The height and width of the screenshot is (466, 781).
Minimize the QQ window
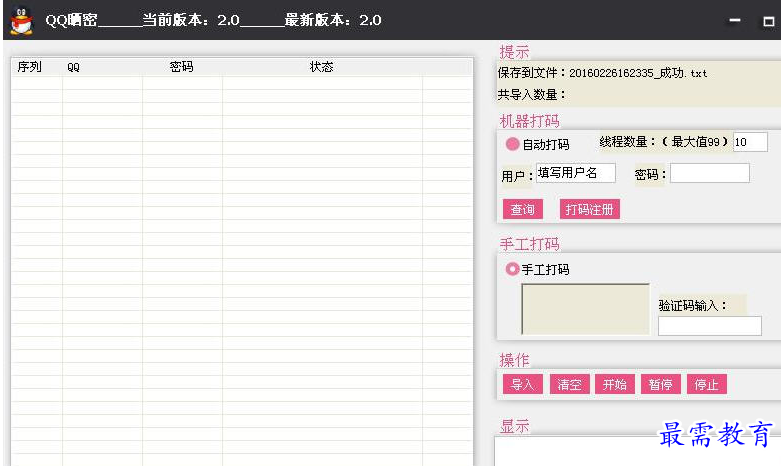[x=735, y=20]
